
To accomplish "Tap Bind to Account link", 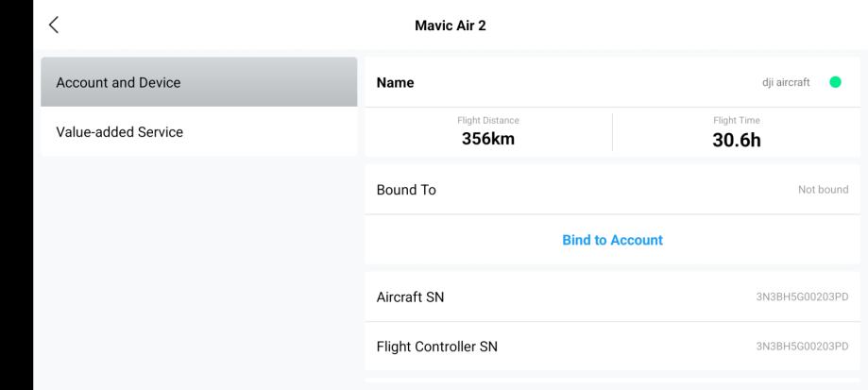I will [612, 240].
